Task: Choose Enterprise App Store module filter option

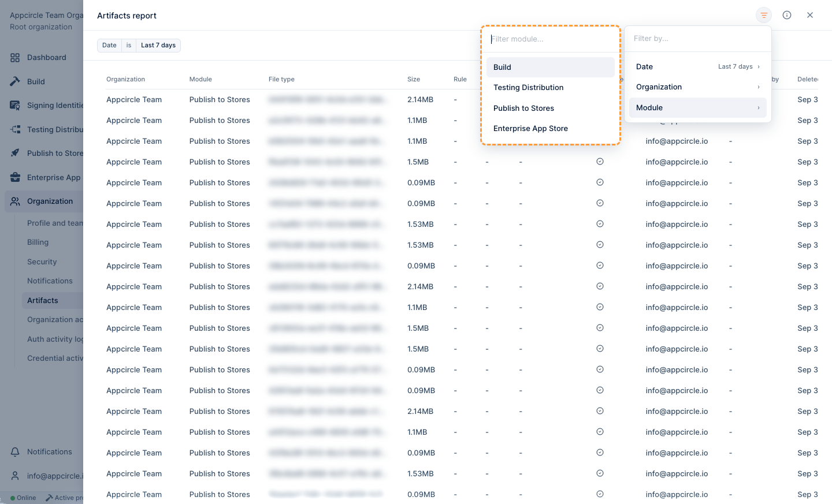Action: (x=550, y=129)
